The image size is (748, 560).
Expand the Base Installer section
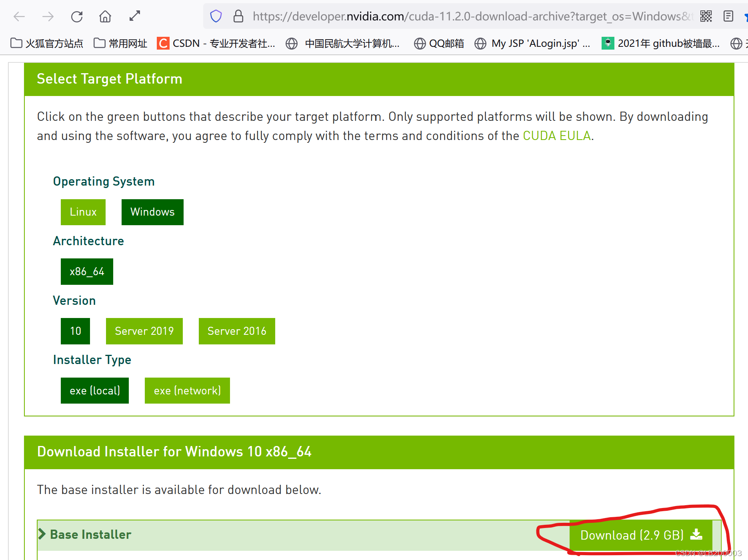coord(85,534)
